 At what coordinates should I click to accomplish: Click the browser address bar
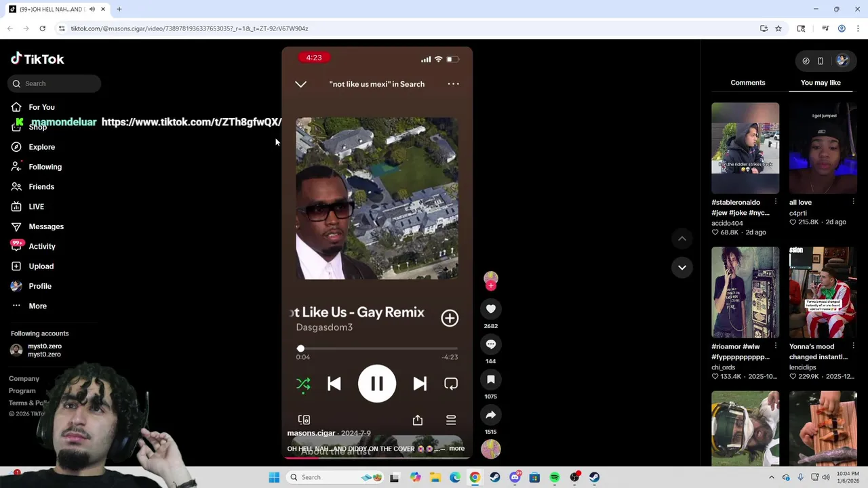click(407, 28)
